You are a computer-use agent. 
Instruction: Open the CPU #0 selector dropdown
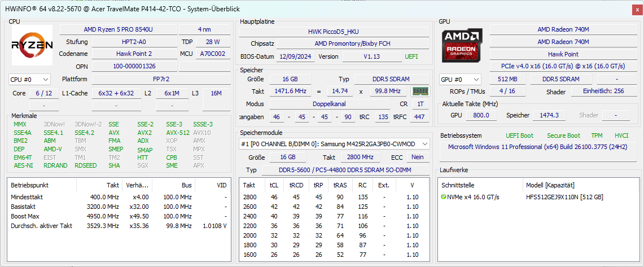click(x=29, y=80)
